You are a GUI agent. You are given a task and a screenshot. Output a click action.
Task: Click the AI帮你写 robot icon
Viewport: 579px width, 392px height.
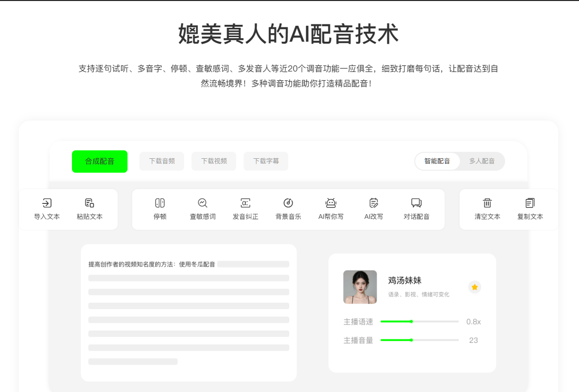pyautogui.click(x=331, y=203)
